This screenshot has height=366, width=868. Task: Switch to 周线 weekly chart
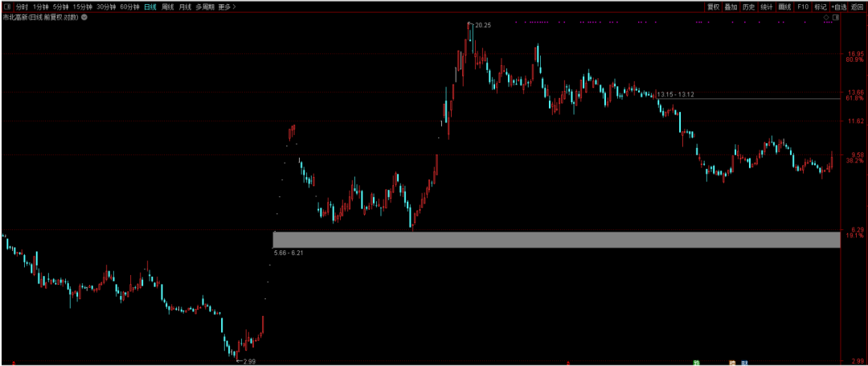click(x=168, y=7)
